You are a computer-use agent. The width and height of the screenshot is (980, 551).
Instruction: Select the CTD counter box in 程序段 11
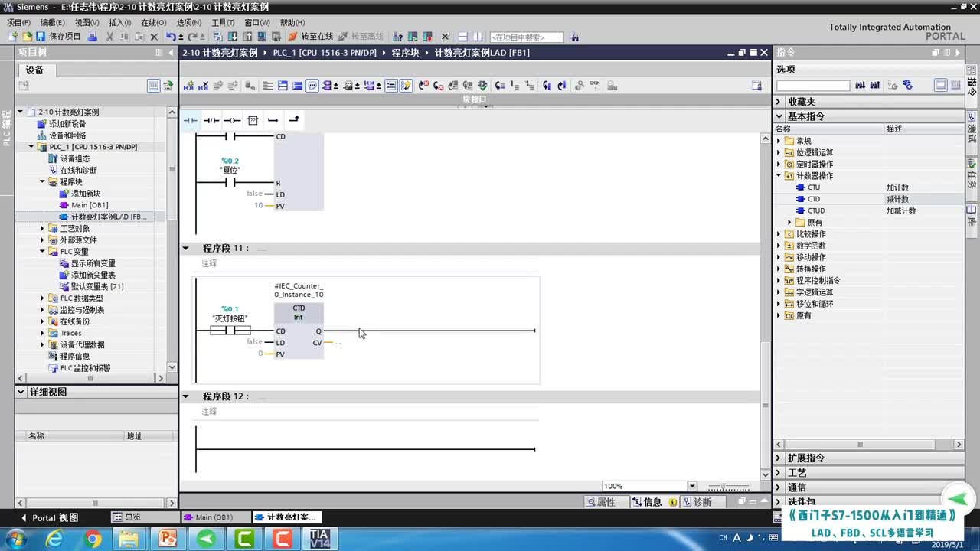tap(299, 331)
